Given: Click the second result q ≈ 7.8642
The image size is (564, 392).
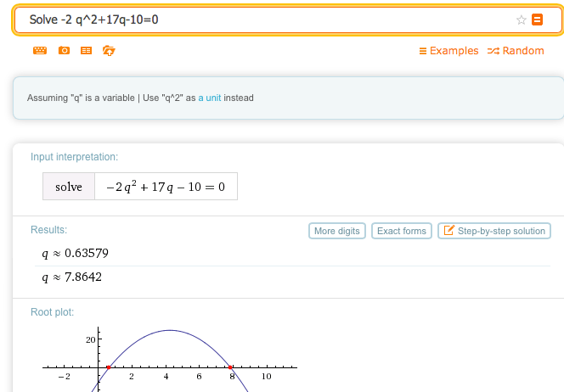Looking at the screenshot, I should (x=73, y=277).
